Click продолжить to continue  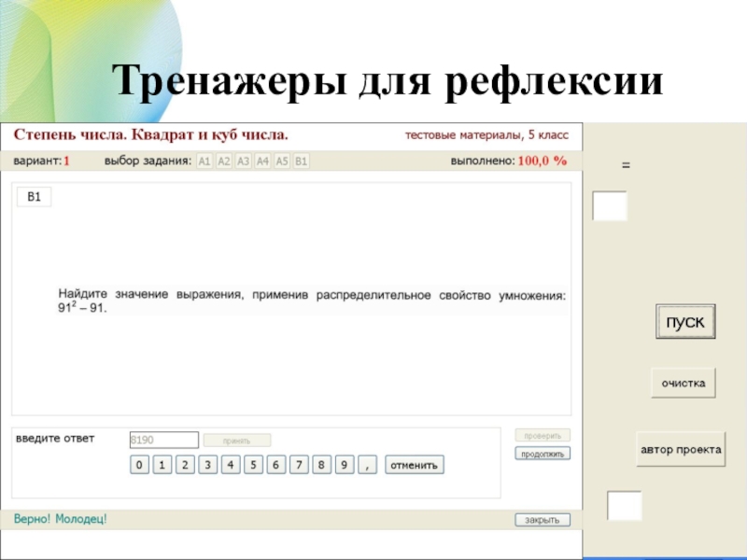click(543, 454)
